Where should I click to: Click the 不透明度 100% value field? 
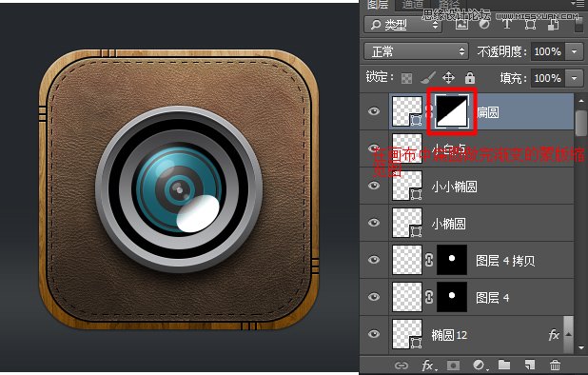point(549,51)
